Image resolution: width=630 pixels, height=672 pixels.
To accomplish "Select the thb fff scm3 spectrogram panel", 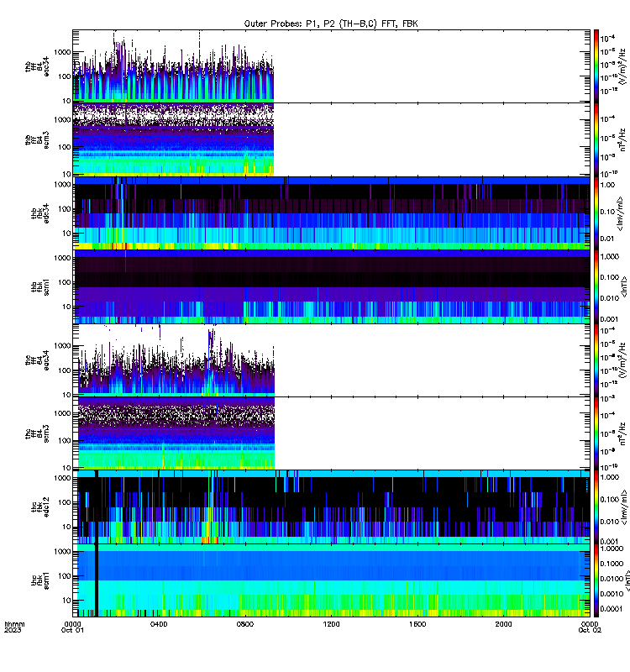I will pos(331,139).
